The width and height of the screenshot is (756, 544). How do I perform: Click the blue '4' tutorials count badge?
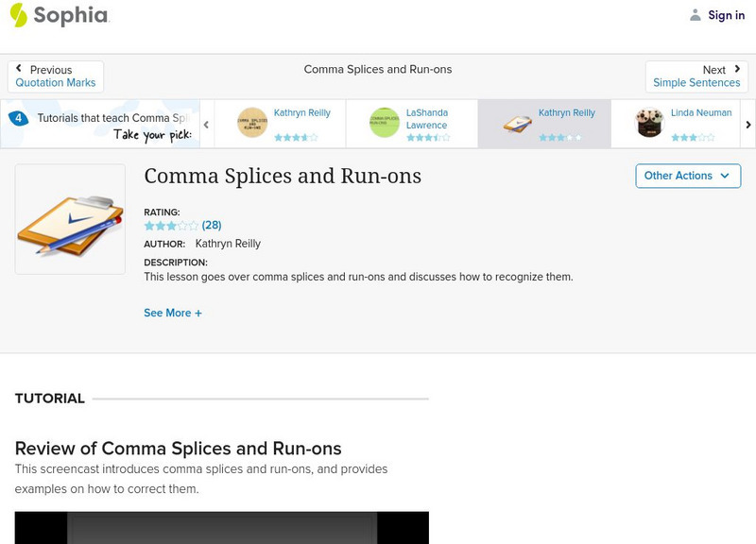pos(17,117)
